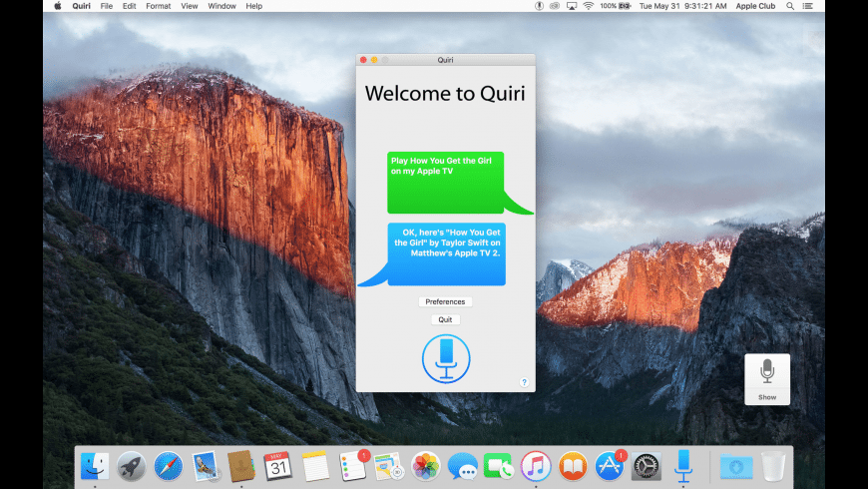The image size is (868, 489).
Task: Open FaceTime in the Dock
Action: 498,466
